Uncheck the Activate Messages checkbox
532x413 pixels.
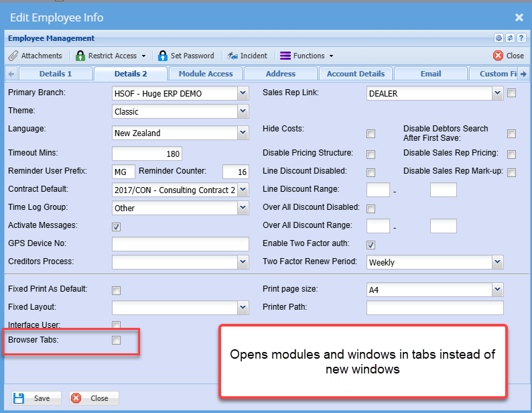pyautogui.click(x=117, y=227)
